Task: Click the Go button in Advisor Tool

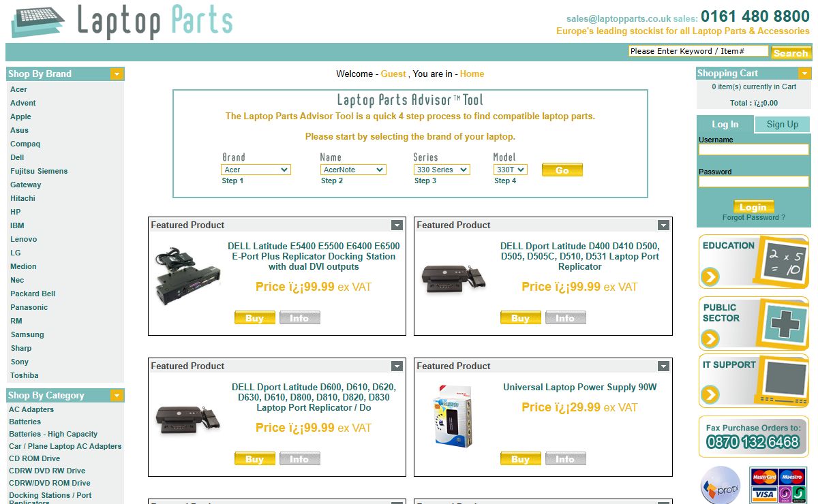Action: [562, 170]
